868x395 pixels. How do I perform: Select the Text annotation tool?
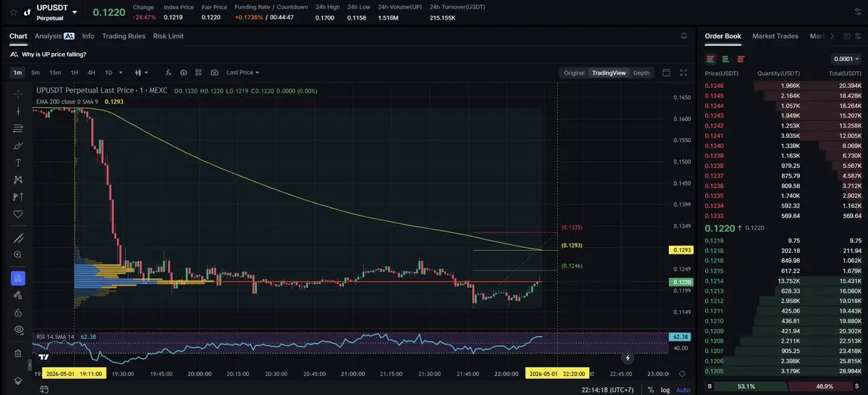(x=17, y=163)
